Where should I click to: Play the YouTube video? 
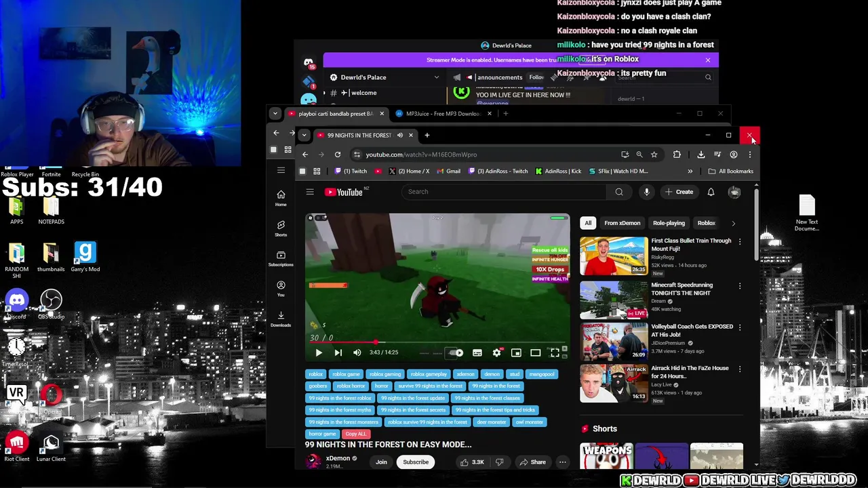tap(319, 352)
